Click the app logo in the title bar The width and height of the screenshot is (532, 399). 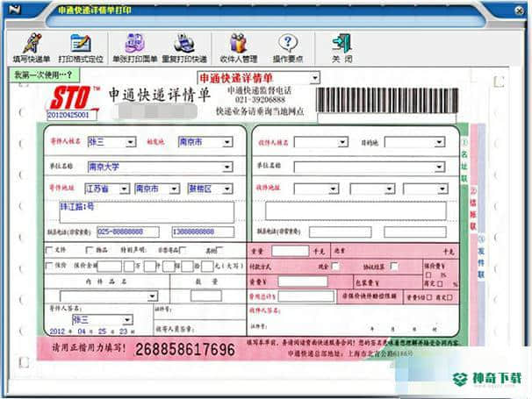[15, 9]
